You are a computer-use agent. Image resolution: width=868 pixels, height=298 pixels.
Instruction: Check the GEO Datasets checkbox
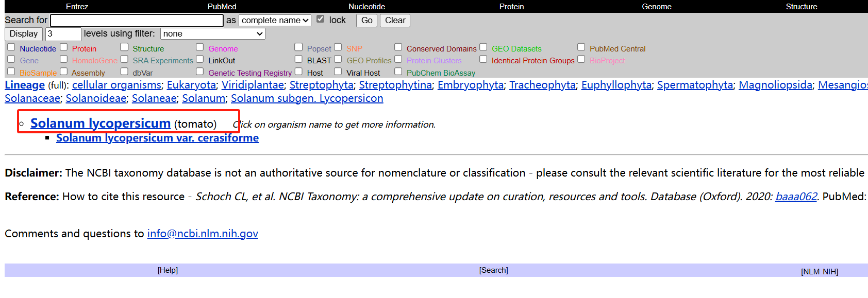483,47
